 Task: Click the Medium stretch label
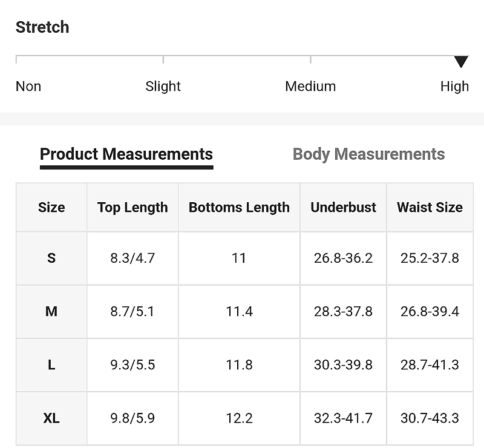310,86
